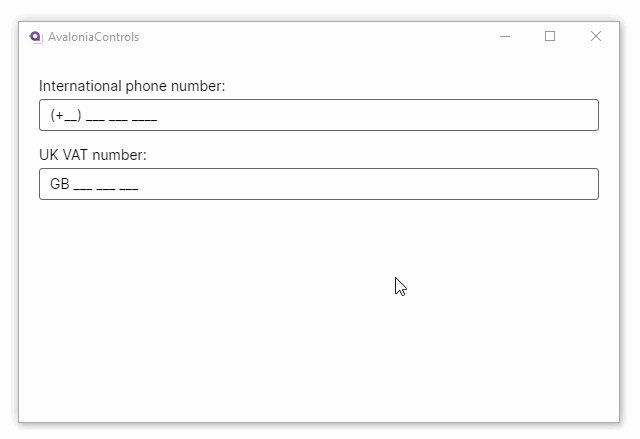The width and height of the screenshot is (640, 439).
Task: Click the middle digit group of phone mask
Action: tap(117, 116)
